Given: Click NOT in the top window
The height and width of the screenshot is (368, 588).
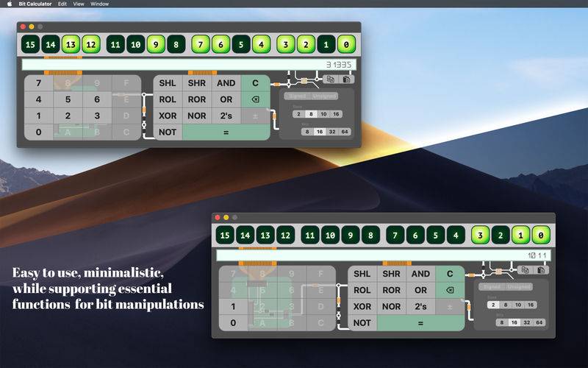Looking at the screenshot, I should point(168,132).
